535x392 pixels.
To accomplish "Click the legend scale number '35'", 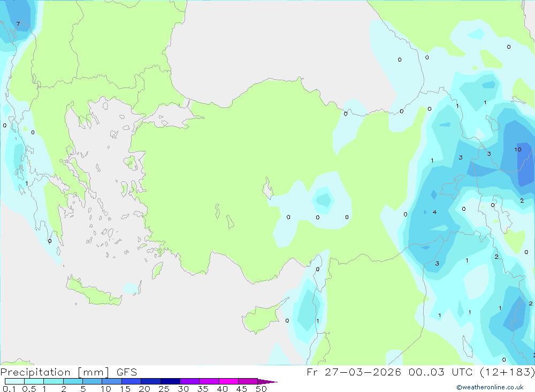I will point(203,389).
